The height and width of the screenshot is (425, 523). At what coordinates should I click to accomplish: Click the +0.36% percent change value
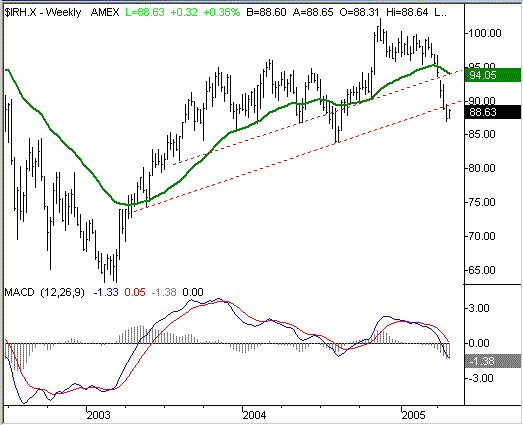point(221,13)
